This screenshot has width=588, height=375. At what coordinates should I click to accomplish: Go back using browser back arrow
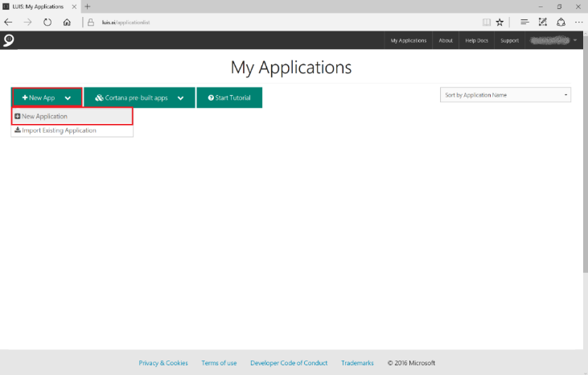pyautogui.click(x=9, y=23)
